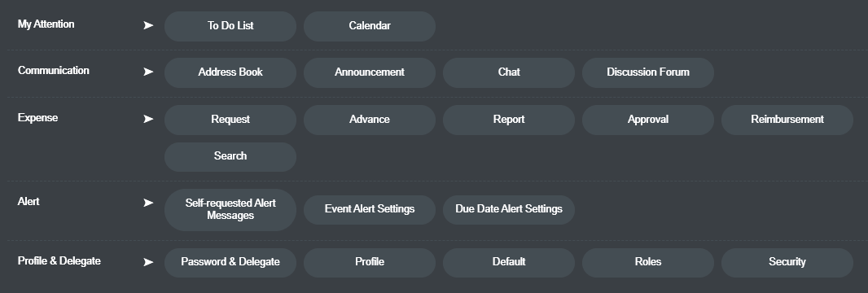The image size is (868, 293).
Task: Select Expense Request
Action: (x=230, y=120)
